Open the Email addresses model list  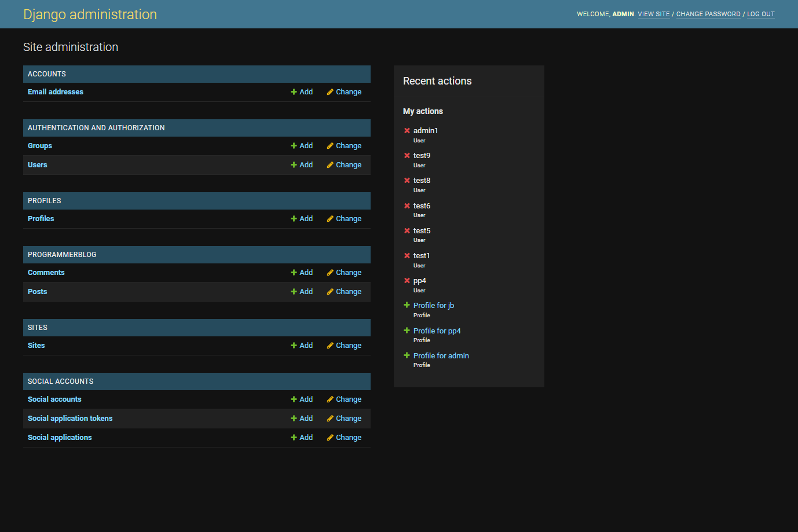[56, 92]
